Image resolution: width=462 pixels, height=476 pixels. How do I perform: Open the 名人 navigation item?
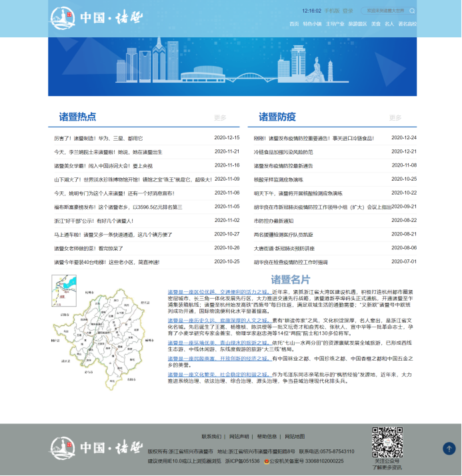click(x=389, y=24)
